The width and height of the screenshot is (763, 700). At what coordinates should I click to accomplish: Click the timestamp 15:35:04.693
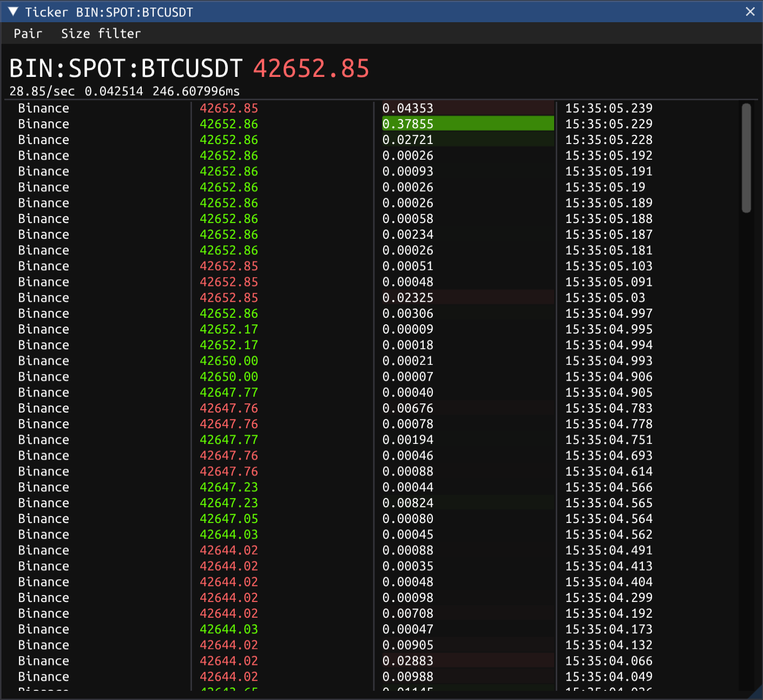[x=609, y=456]
